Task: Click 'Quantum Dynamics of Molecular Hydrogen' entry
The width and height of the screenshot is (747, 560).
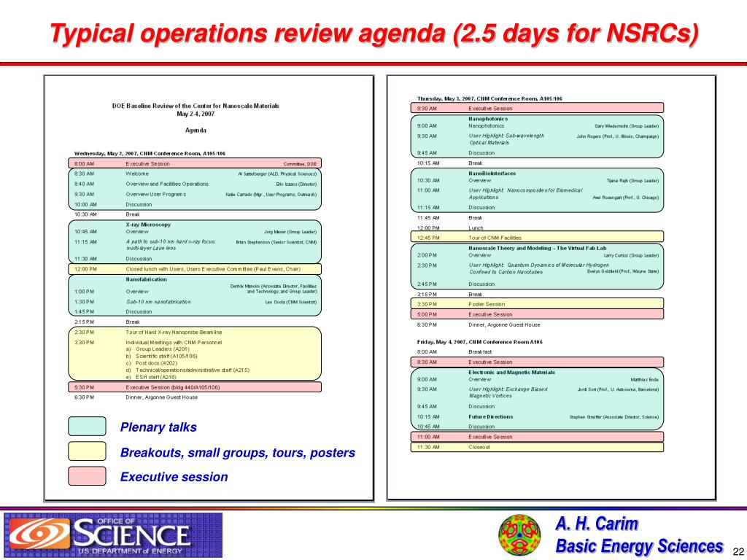Action: 539,268
